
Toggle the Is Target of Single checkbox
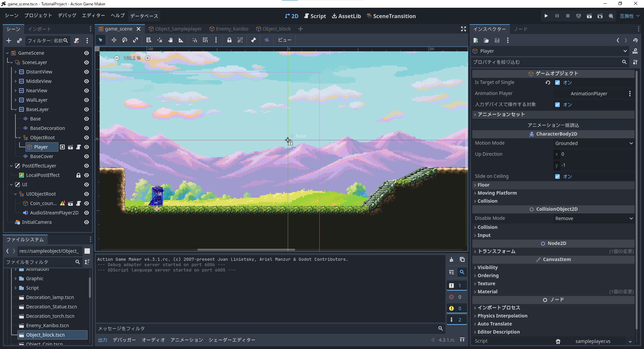coord(557,83)
